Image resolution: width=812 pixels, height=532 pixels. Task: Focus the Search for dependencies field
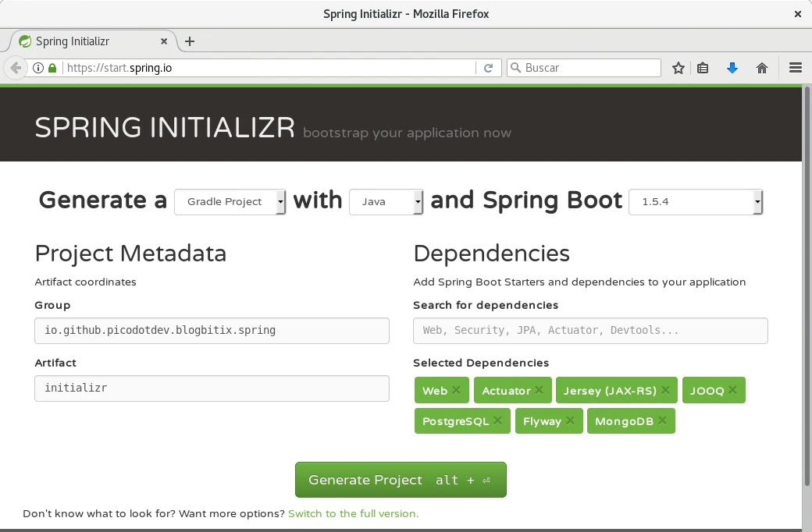pos(589,331)
